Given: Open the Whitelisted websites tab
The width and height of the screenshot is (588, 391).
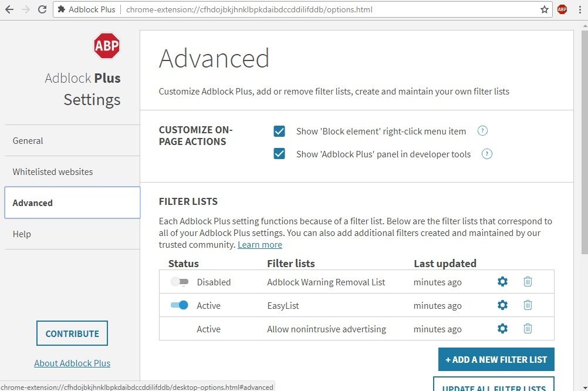Looking at the screenshot, I should coord(72,172).
